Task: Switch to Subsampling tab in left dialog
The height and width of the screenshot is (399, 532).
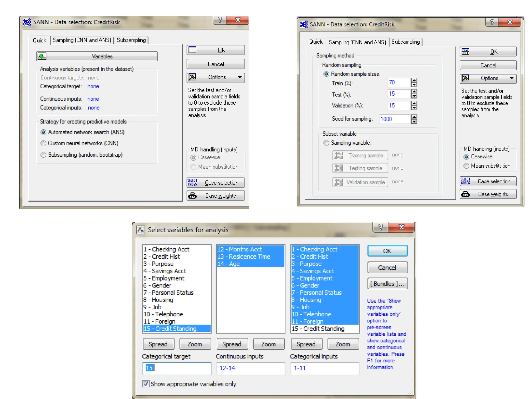Action: coord(131,40)
